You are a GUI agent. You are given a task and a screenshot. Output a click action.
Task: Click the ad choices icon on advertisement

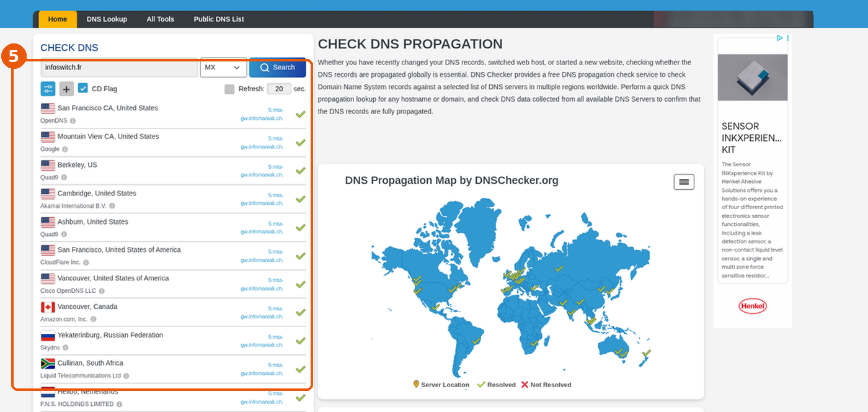coord(780,38)
